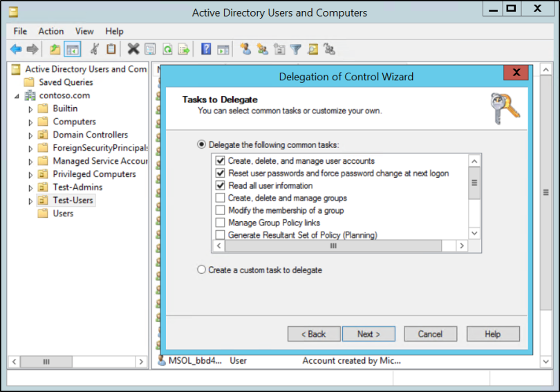Click the Find objects toolbar icon
Viewport: 560px width, 392px height.
tap(313, 49)
